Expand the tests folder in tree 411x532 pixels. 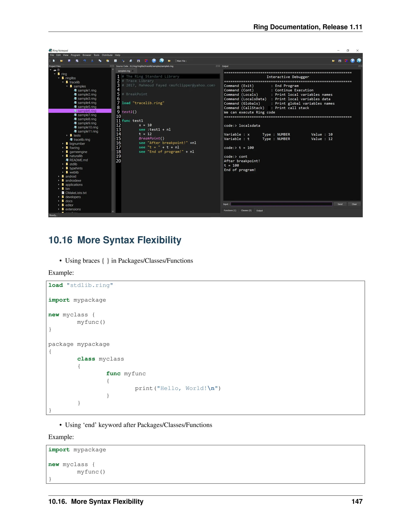click(67, 136)
